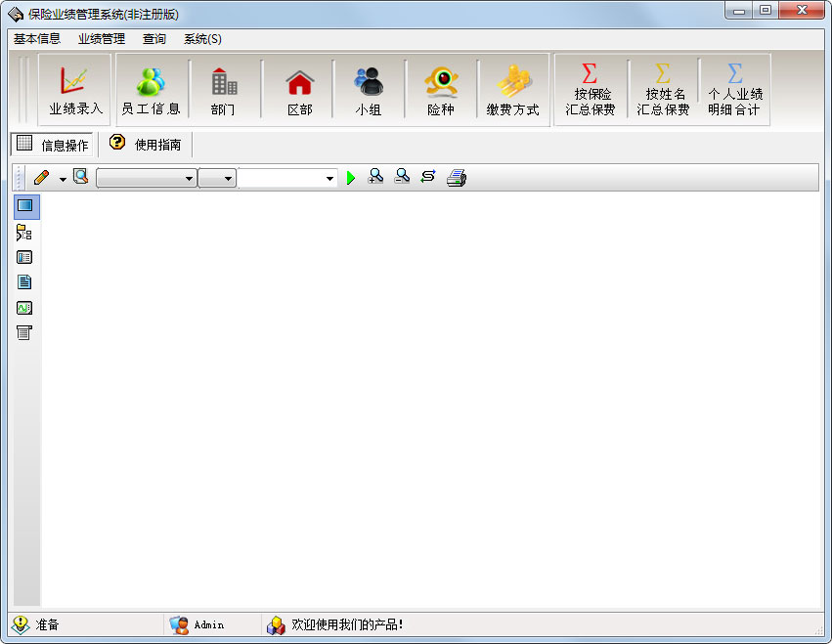Run the query with green play button

pos(350,178)
